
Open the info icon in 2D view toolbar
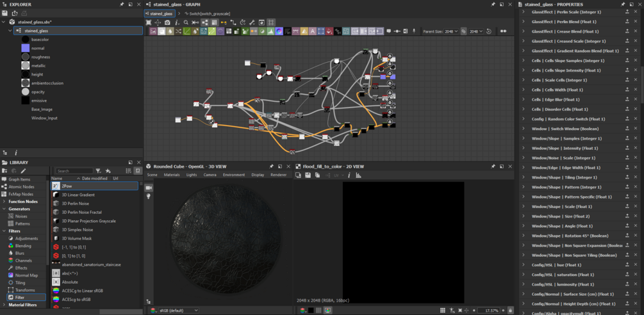[x=349, y=175]
